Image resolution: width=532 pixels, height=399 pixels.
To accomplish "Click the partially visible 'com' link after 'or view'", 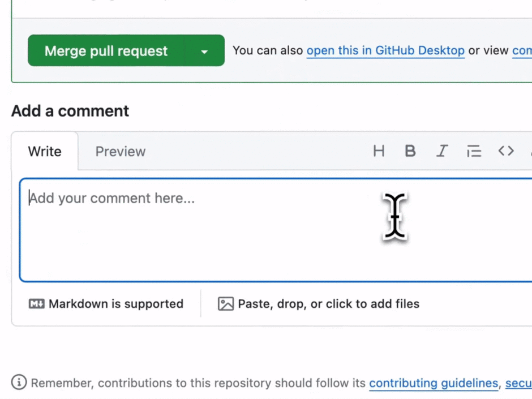I will click(x=522, y=50).
